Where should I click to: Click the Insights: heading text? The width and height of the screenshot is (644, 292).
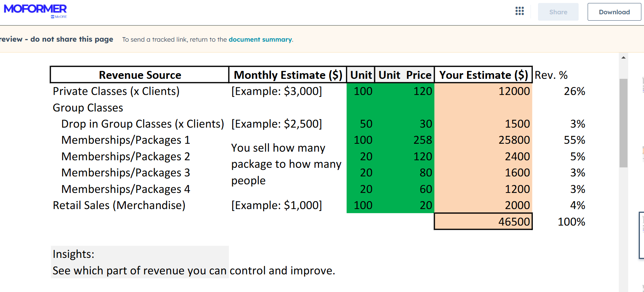point(74,254)
